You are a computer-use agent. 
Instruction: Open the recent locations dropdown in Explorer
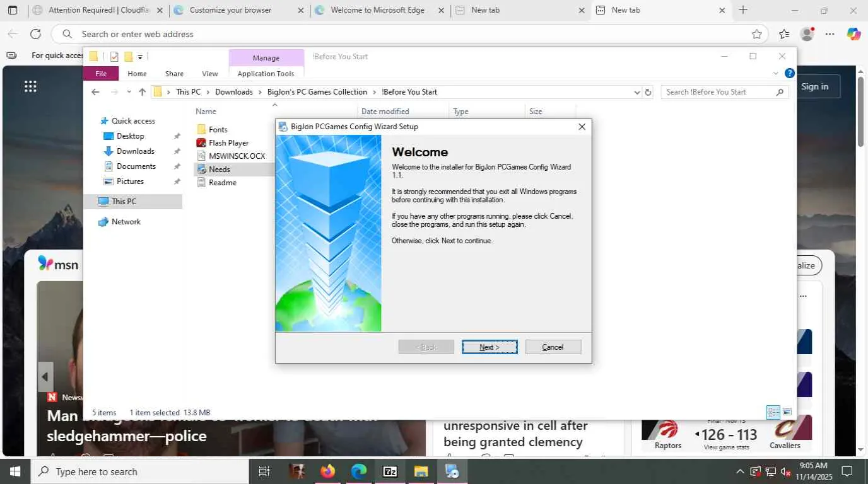(129, 92)
